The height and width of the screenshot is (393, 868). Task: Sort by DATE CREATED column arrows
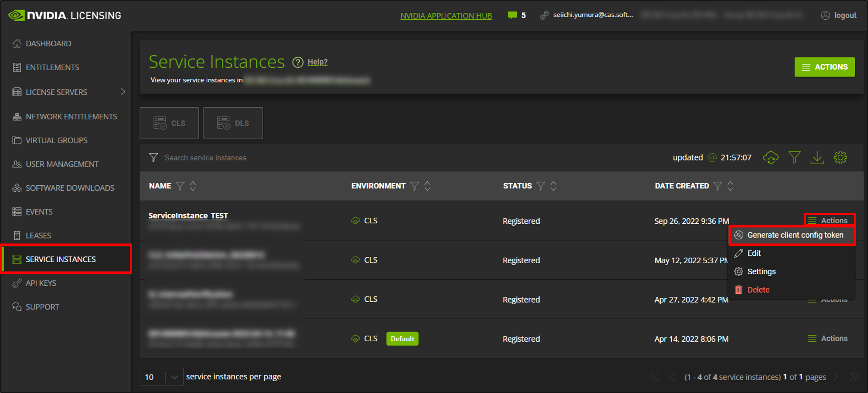(730, 186)
